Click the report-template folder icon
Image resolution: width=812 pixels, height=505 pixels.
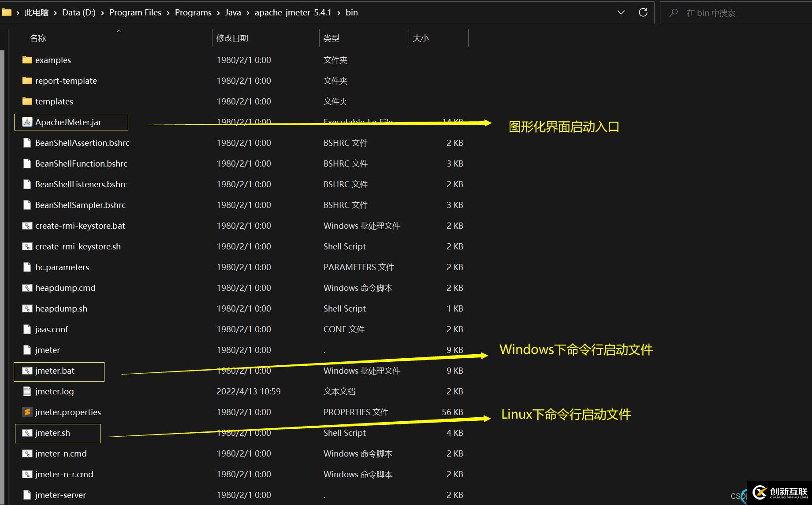pos(27,80)
